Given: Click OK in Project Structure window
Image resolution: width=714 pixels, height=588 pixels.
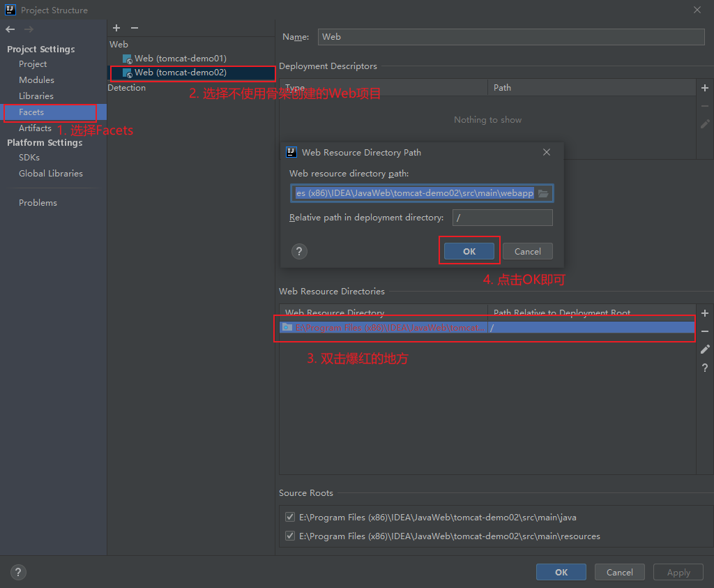Looking at the screenshot, I should [x=561, y=573].
